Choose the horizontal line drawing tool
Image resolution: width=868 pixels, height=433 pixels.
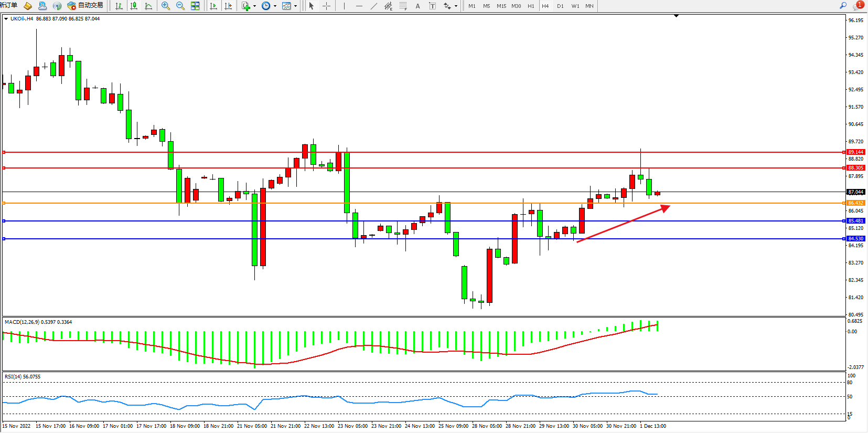point(359,6)
